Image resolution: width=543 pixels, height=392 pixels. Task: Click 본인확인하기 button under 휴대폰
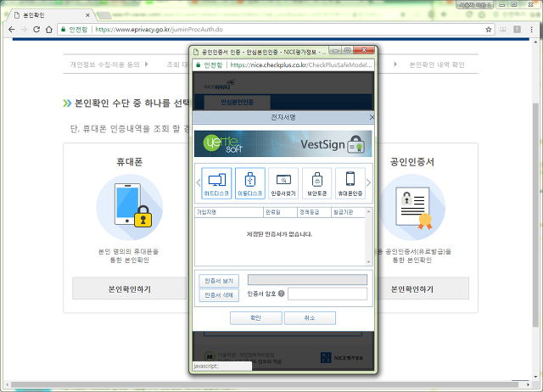130,288
